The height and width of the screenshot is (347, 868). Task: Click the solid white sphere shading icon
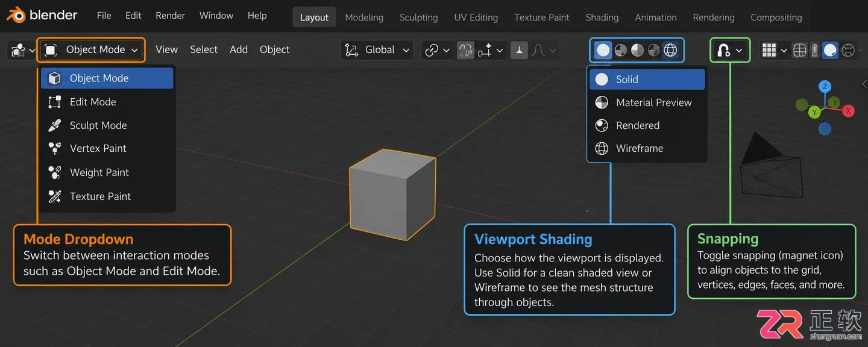(603, 50)
